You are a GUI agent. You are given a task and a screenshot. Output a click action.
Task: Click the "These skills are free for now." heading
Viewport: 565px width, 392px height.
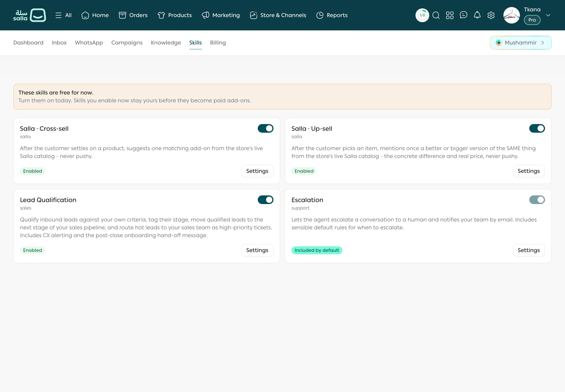coord(56,93)
